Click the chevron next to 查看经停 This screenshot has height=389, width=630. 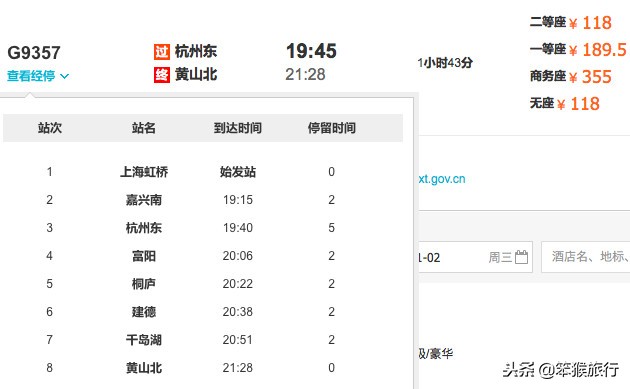(64, 76)
